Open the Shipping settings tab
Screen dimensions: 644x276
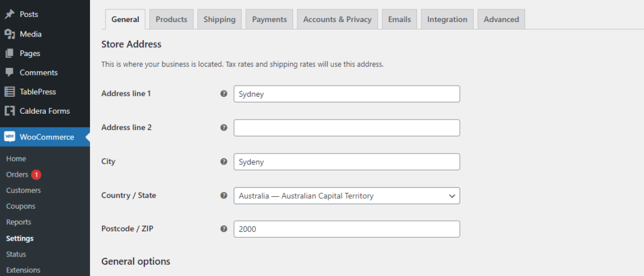pos(219,19)
